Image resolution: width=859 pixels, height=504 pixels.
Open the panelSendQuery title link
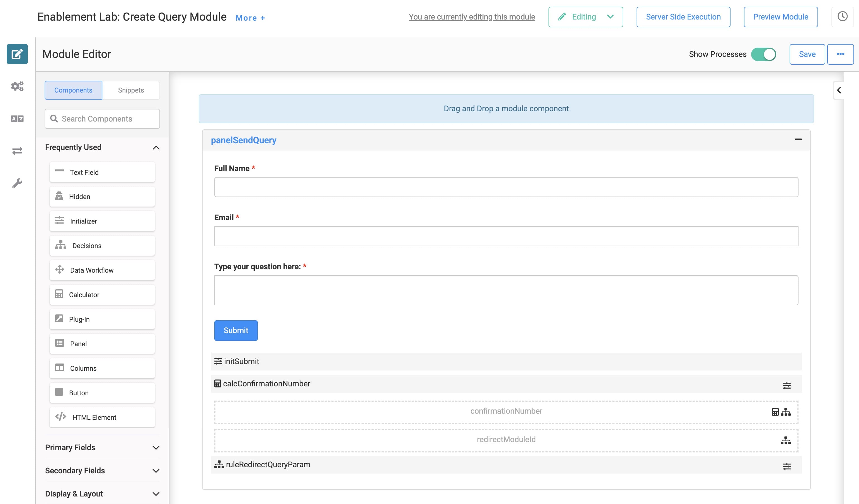click(243, 140)
